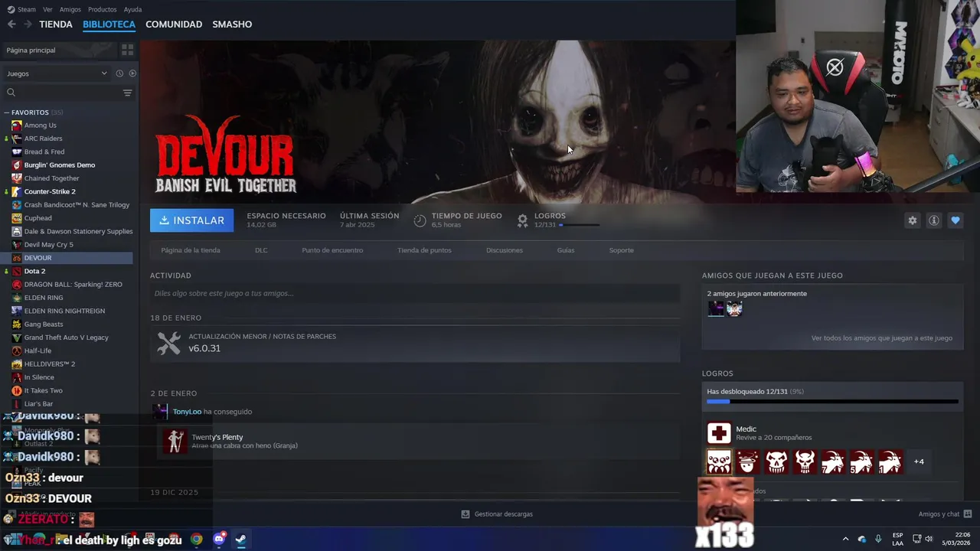
Task: Open Página de la tienda link
Action: pos(191,250)
